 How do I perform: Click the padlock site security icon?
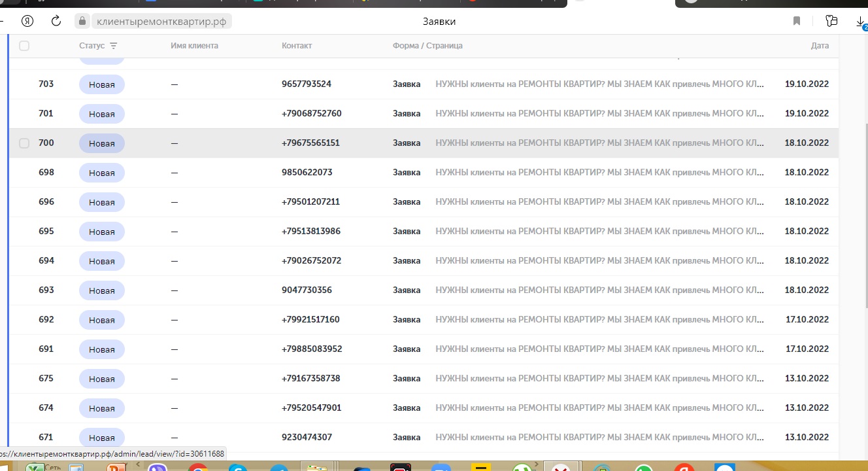(x=82, y=22)
